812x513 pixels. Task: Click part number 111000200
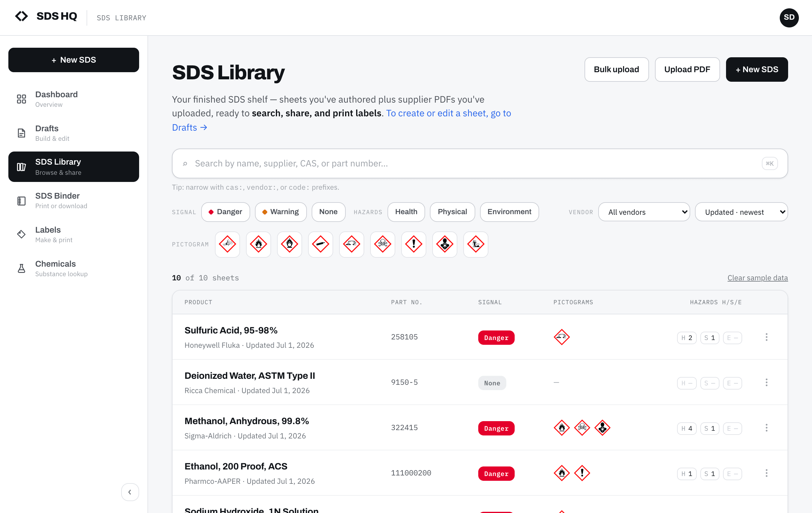point(411,473)
